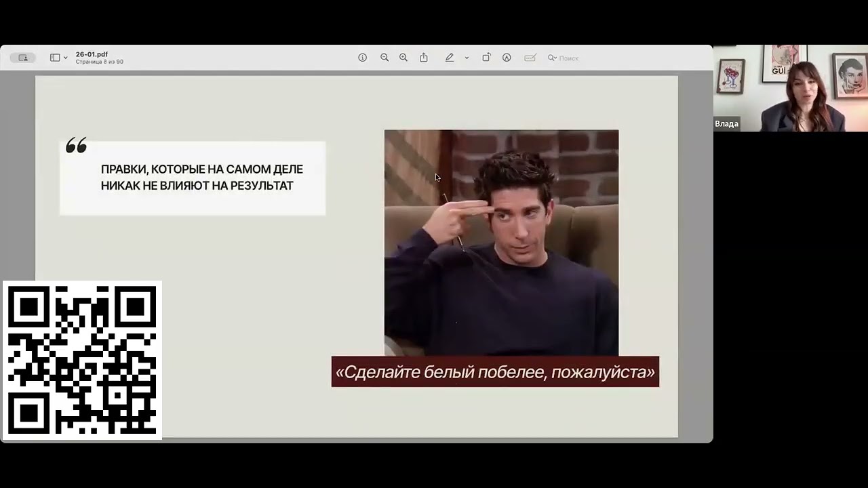The height and width of the screenshot is (488, 868).
Task: Toggle the Preview sidebar view button
Action: tap(55, 58)
